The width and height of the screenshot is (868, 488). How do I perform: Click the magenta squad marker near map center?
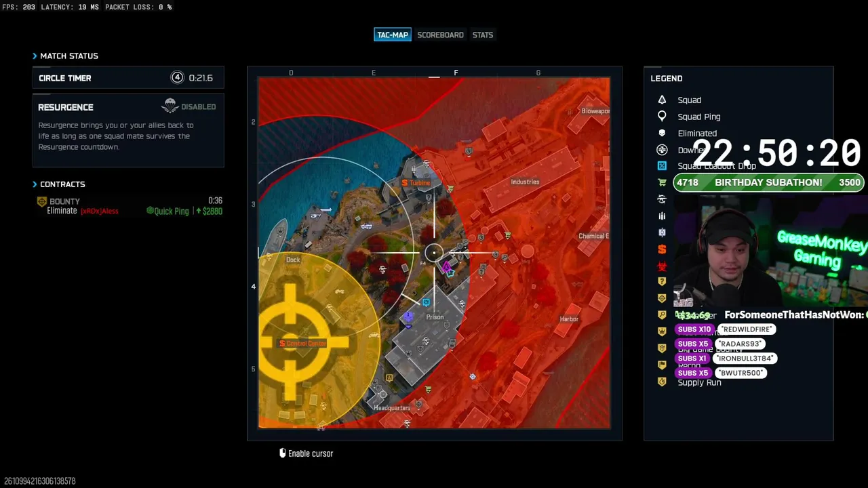(446, 268)
